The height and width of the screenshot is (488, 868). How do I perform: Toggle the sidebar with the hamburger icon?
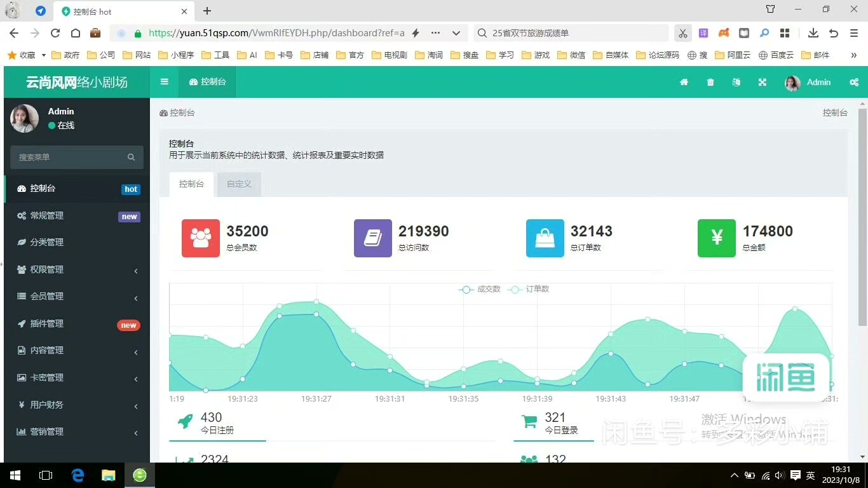pos(165,82)
